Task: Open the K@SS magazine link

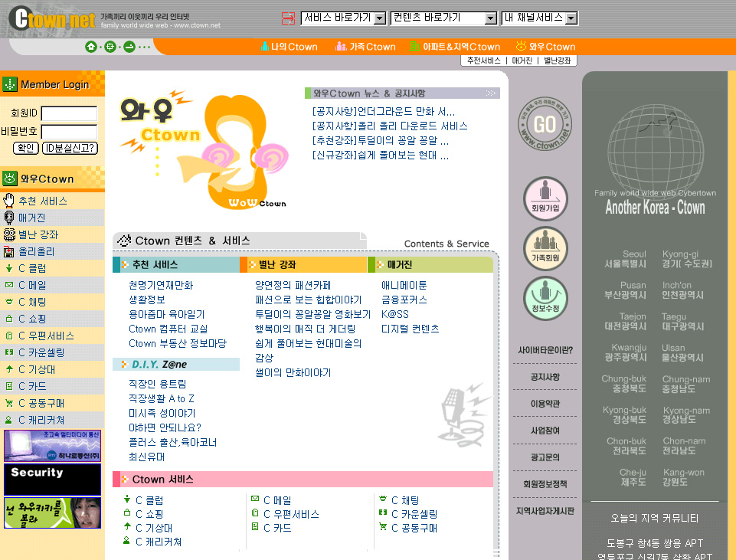Action: point(394,314)
